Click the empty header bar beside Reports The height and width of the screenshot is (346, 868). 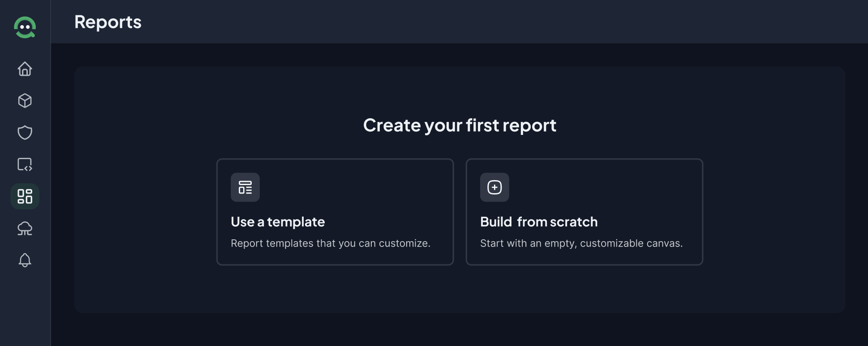(x=493, y=22)
